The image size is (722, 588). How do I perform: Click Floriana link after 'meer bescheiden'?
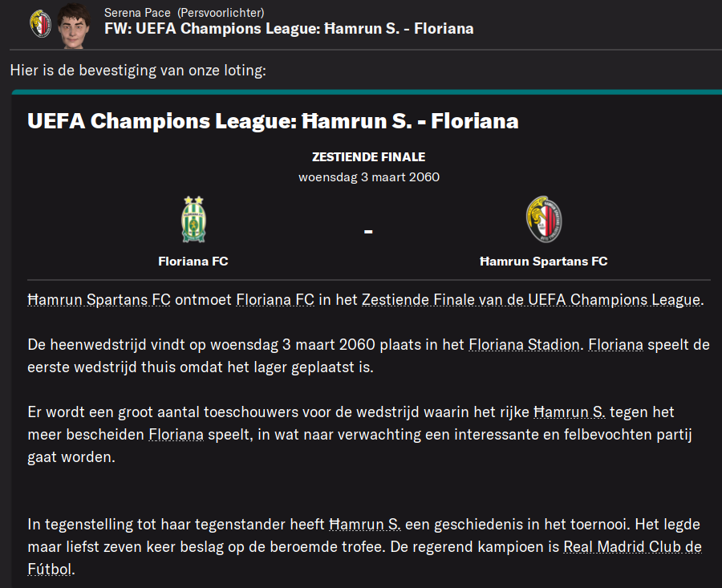pos(176,435)
